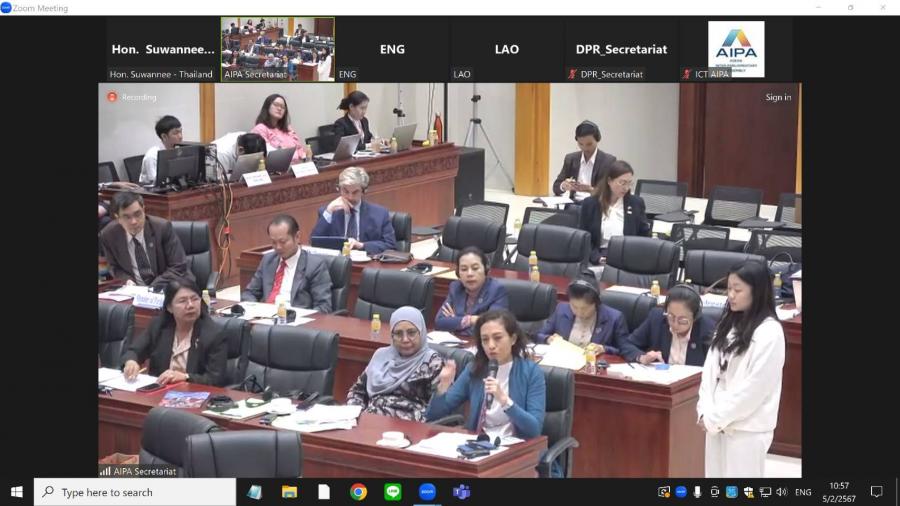
Task: Click the muted mic icon on DPR_Secretariat tile
Action: click(573, 74)
